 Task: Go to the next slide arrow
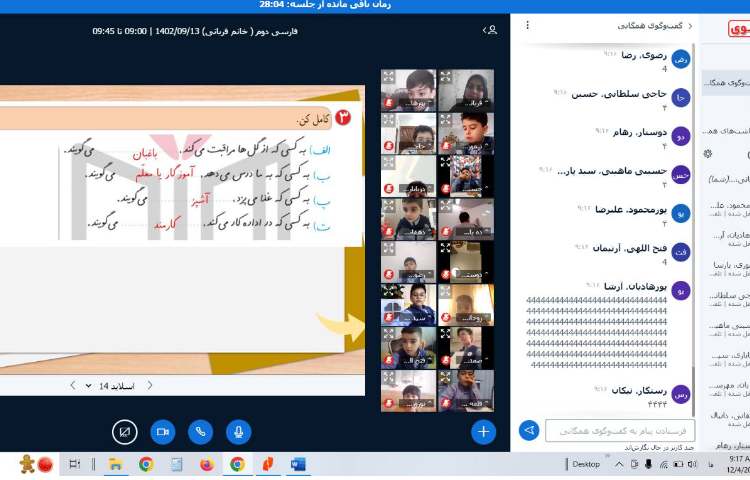coord(73,385)
